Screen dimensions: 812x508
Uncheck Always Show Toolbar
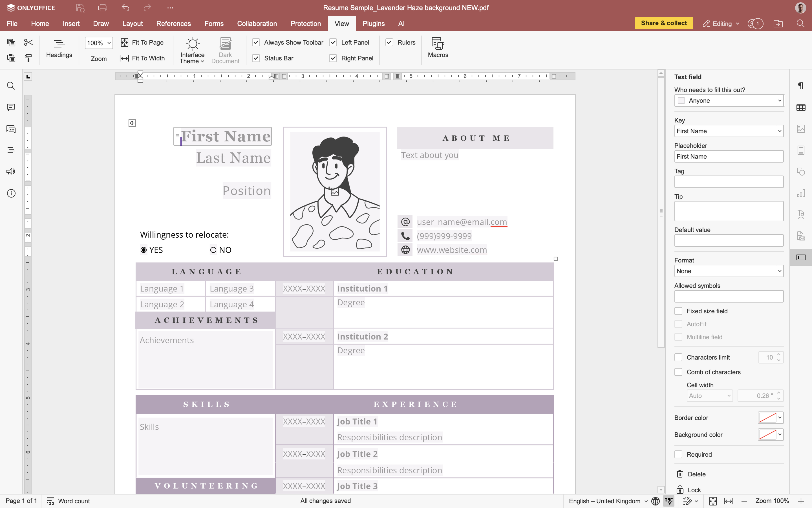256,42
